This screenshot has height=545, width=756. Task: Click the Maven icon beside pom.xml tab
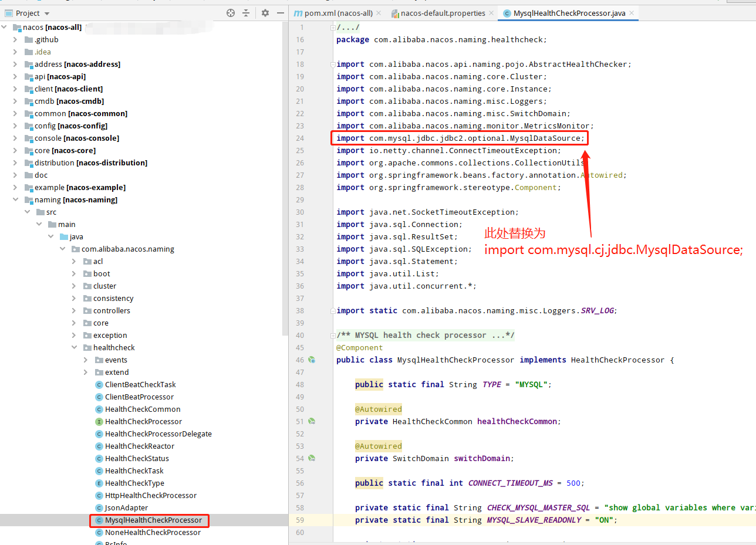[299, 12]
